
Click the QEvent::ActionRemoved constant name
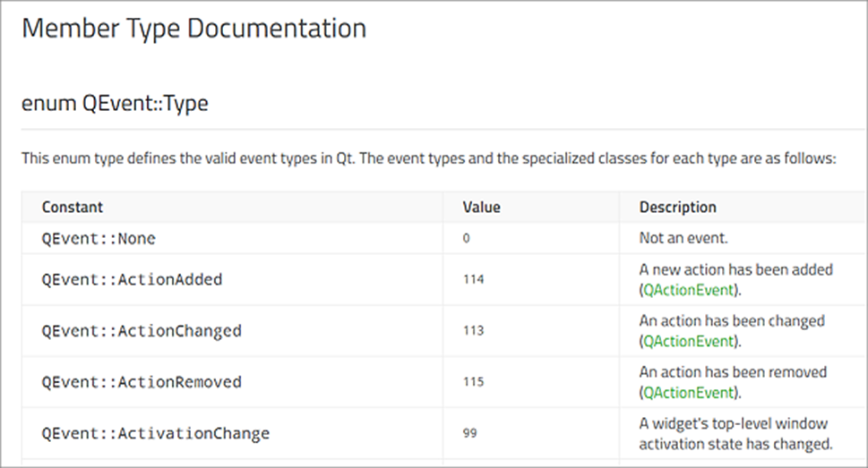coord(142,382)
